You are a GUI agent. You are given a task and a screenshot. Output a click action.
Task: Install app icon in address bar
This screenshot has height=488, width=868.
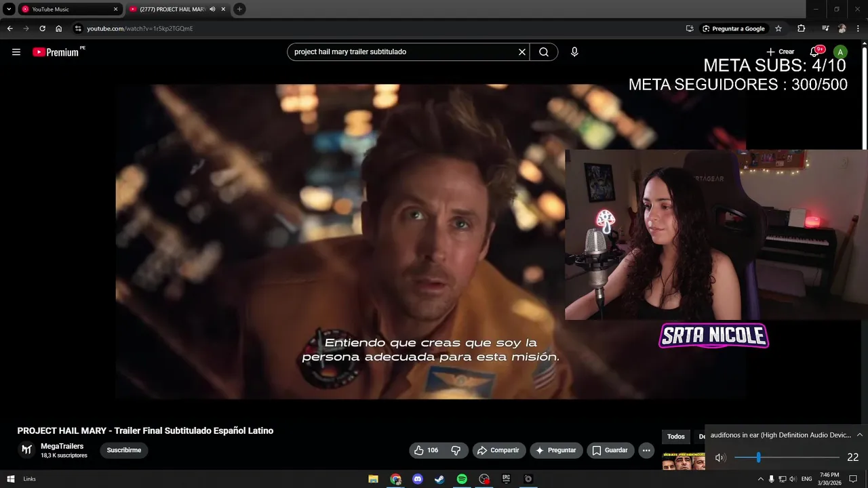[690, 28]
